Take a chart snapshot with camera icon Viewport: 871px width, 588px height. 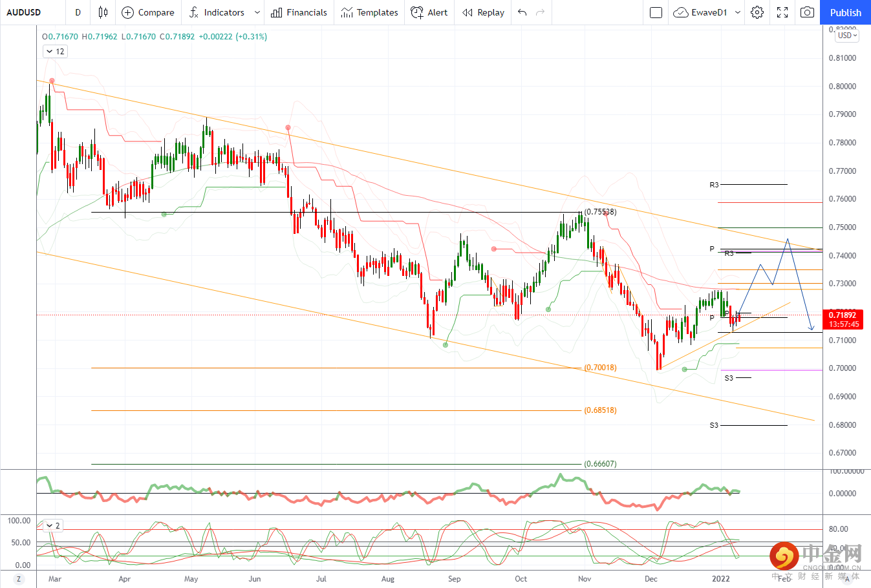point(807,12)
